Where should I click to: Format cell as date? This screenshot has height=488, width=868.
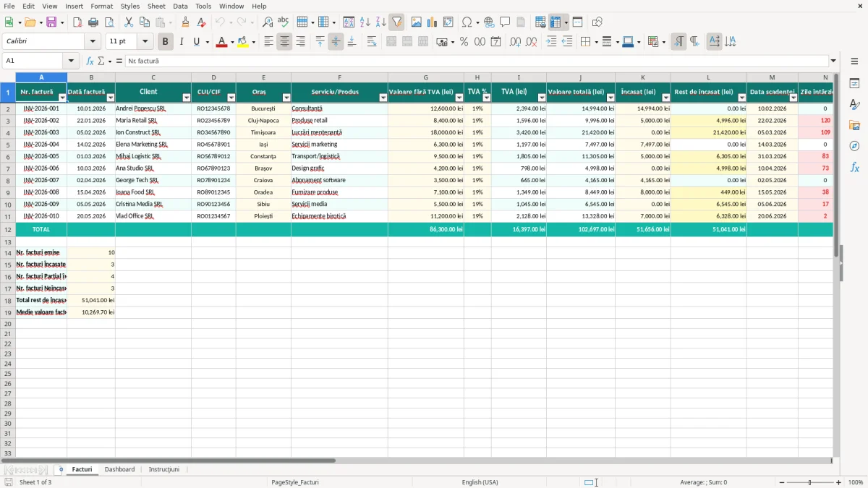tap(495, 42)
